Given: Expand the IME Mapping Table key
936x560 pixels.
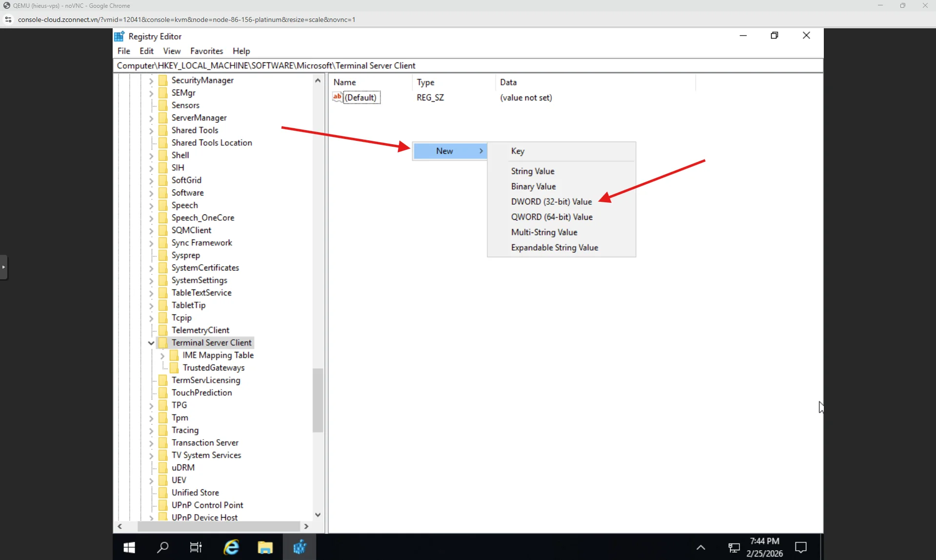Looking at the screenshot, I should click(162, 356).
